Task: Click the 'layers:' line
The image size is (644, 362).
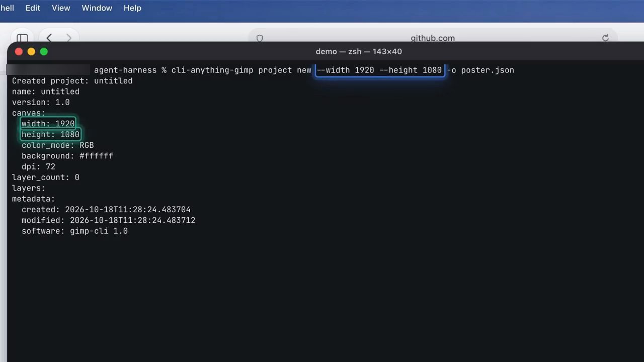Action: (x=29, y=188)
